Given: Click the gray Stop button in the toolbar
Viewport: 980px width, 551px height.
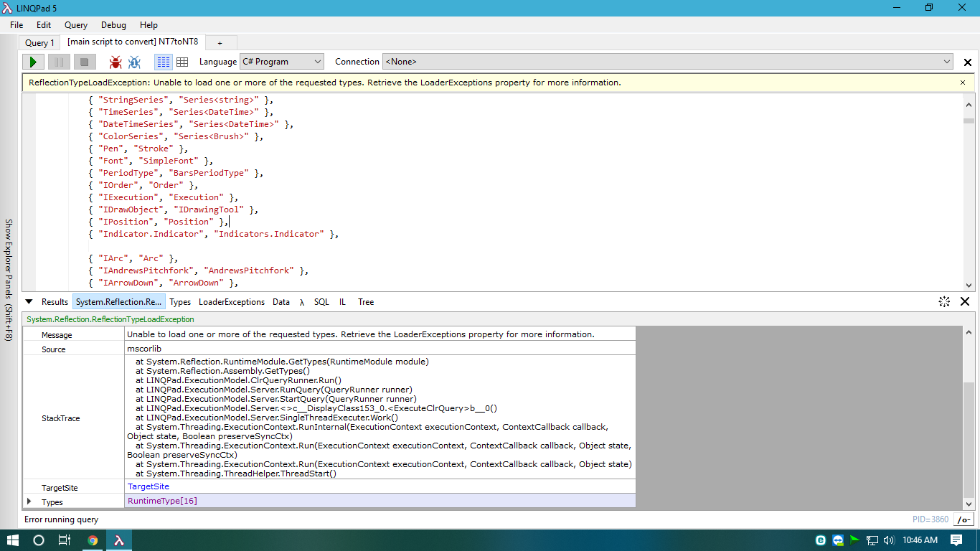Looking at the screenshot, I should pyautogui.click(x=84, y=62).
